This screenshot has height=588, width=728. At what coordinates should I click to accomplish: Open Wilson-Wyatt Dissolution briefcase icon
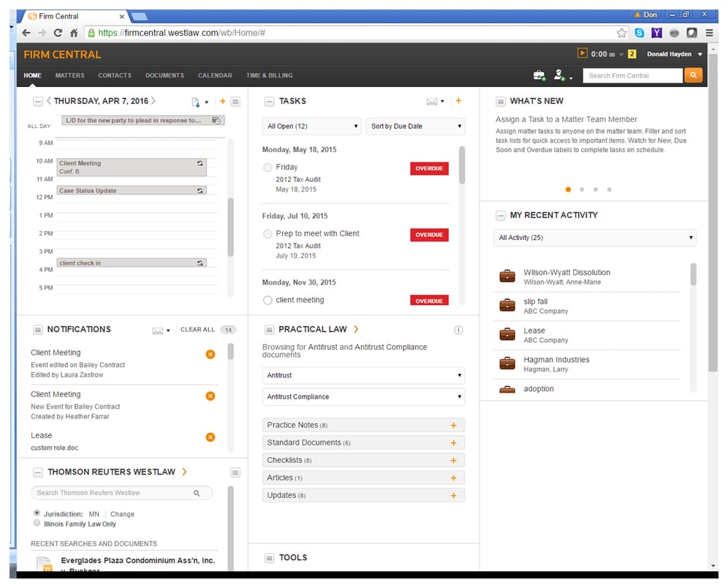507,276
